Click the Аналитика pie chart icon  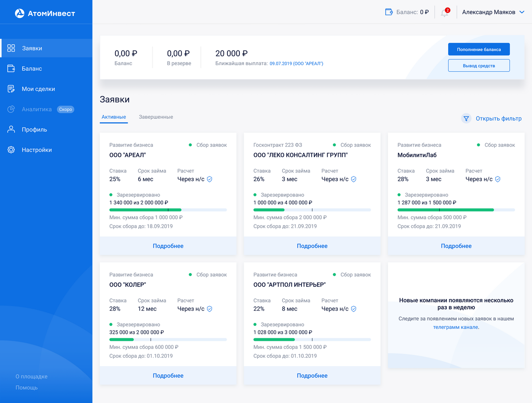(12, 109)
